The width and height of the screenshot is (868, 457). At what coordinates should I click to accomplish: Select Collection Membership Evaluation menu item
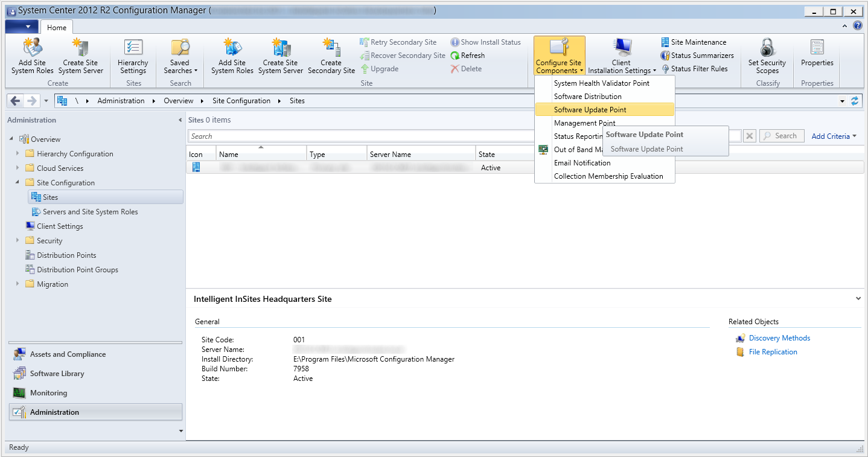[605, 176]
